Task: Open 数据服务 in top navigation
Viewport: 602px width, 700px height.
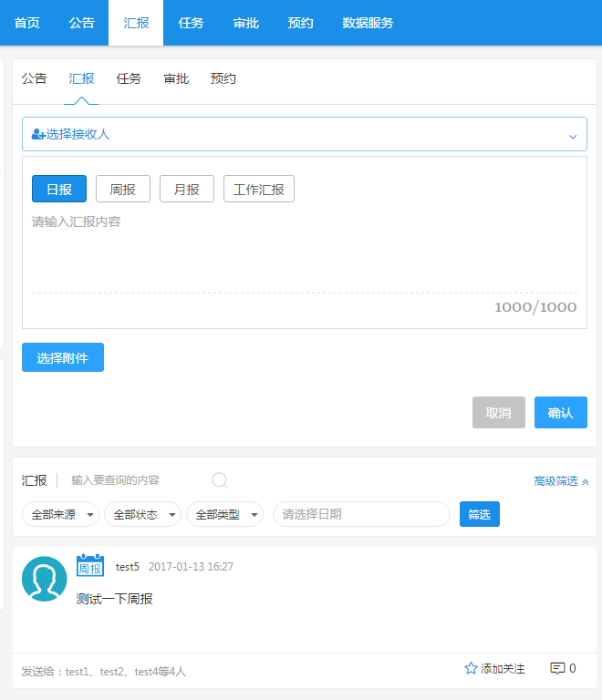Action: click(x=368, y=23)
